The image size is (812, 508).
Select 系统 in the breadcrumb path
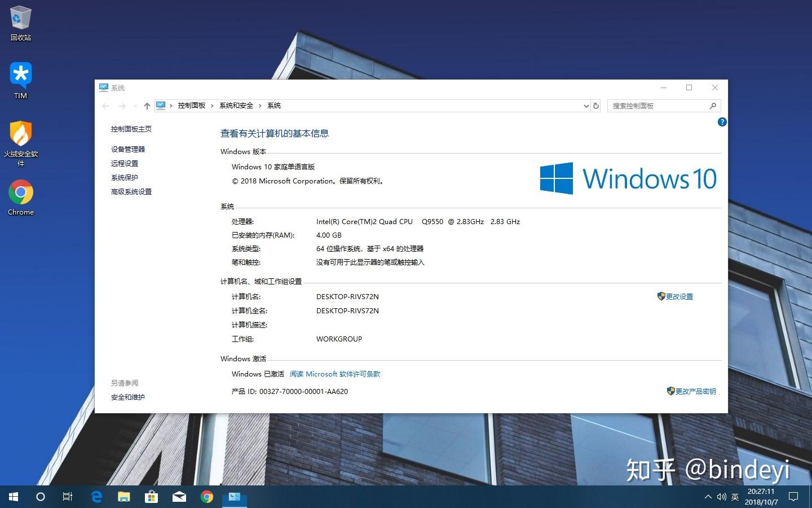pyautogui.click(x=274, y=106)
